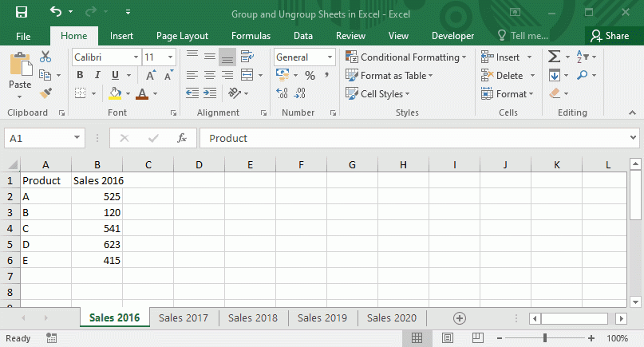This screenshot has width=644, height=347.
Task: Toggle Bold formatting
Action: click(80, 75)
